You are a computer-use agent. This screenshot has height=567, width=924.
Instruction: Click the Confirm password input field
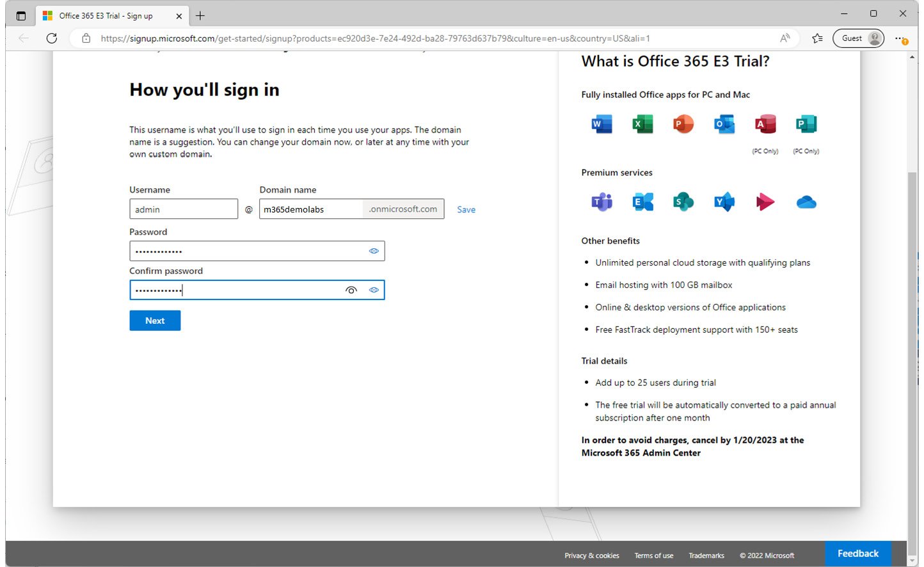(x=257, y=290)
